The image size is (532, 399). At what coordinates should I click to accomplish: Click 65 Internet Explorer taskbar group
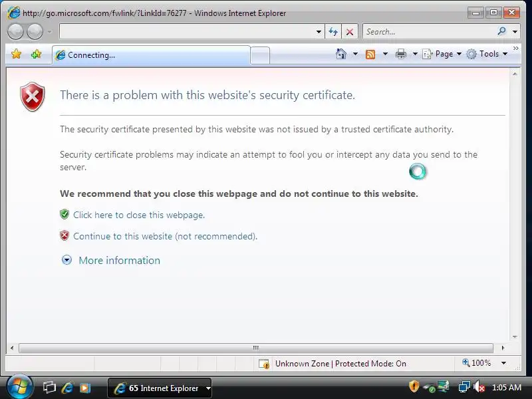[x=160, y=388]
